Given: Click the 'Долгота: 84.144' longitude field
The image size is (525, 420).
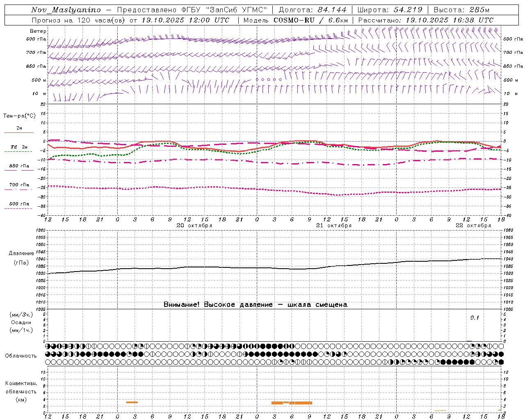Looking at the screenshot, I should (x=313, y=10).
